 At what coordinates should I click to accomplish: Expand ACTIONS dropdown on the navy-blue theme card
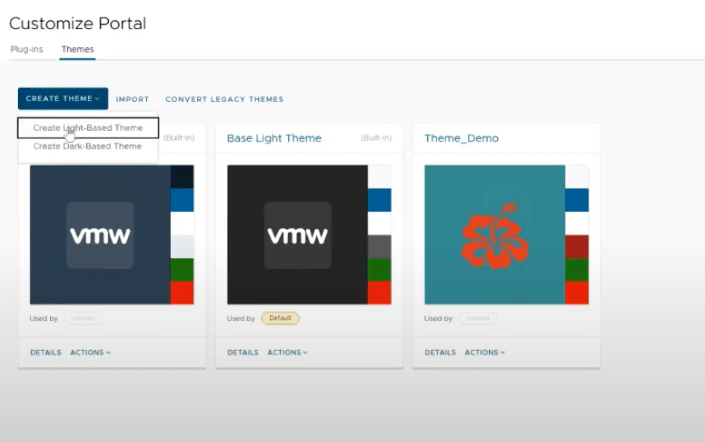(90, 352)
